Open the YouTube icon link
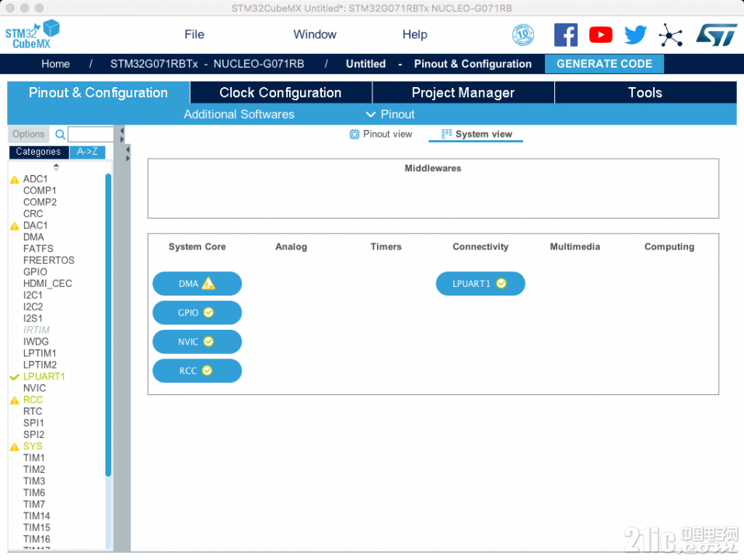Viewport: 744px width, 560px height. (601, 35)
